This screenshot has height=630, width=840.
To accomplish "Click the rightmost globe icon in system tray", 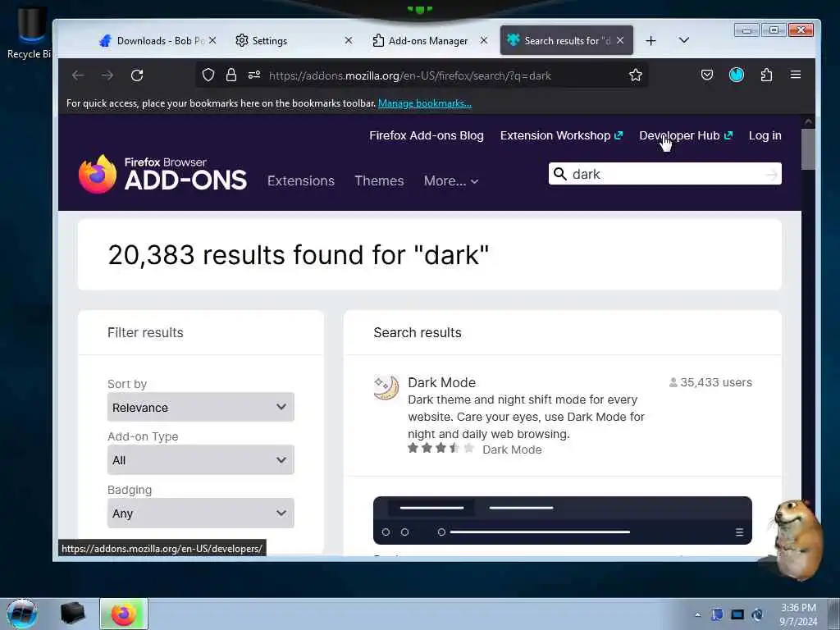I will 757,614.
